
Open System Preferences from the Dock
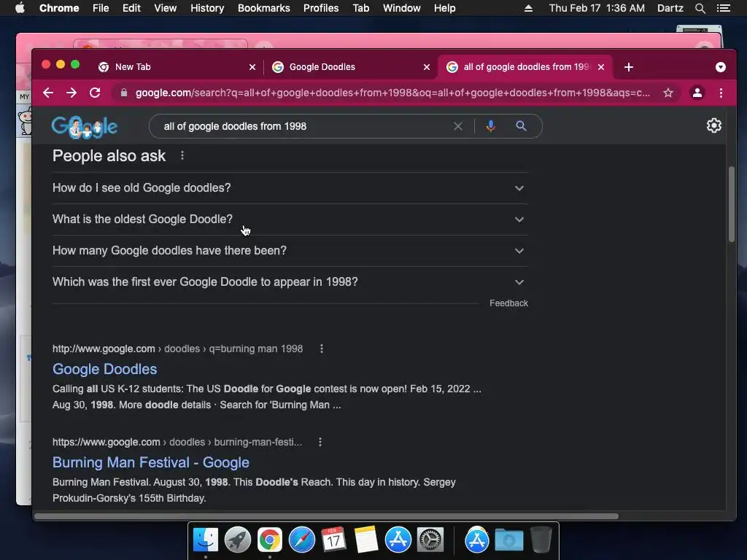[430, 540]
